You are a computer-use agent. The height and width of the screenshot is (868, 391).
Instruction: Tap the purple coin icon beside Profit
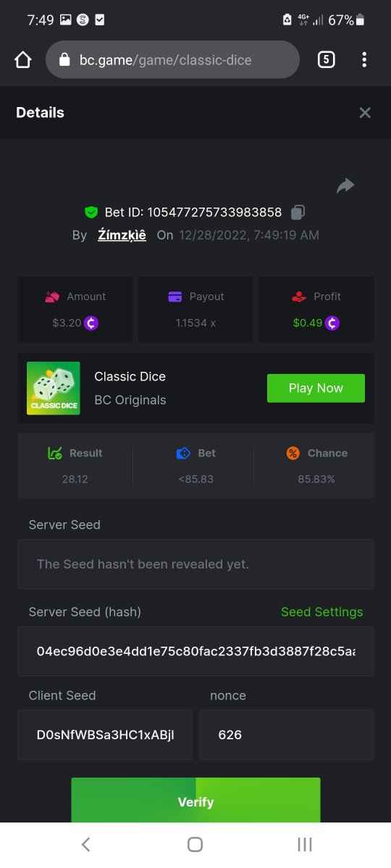click(332, 323)
